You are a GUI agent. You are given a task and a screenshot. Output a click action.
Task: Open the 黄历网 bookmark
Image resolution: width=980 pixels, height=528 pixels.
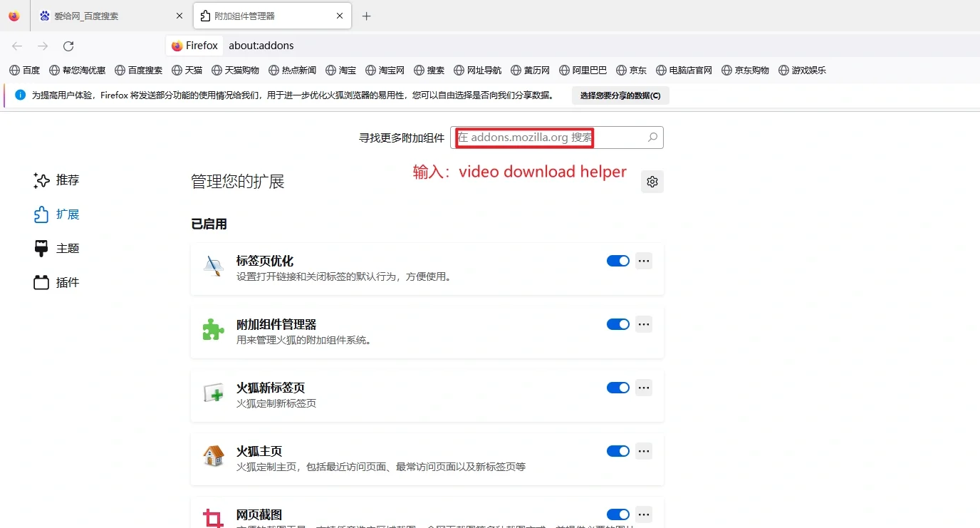531,70
